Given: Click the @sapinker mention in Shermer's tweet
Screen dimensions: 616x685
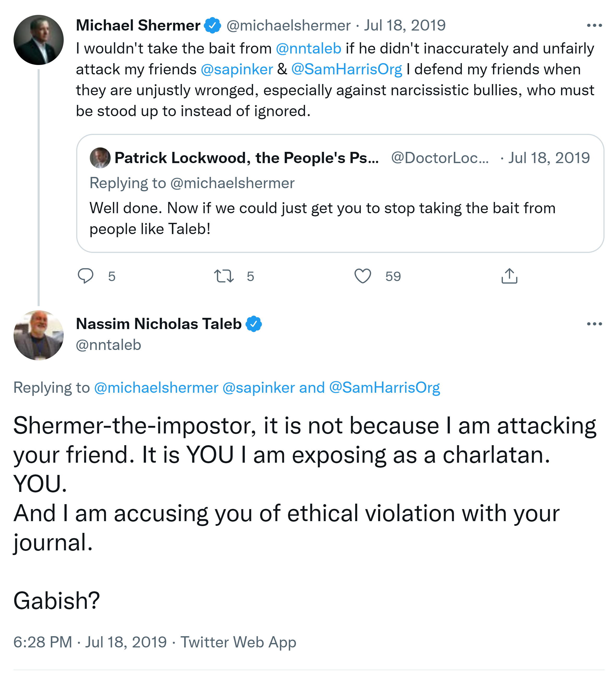Looking at the screenshot, I should (x=236, y=69).
